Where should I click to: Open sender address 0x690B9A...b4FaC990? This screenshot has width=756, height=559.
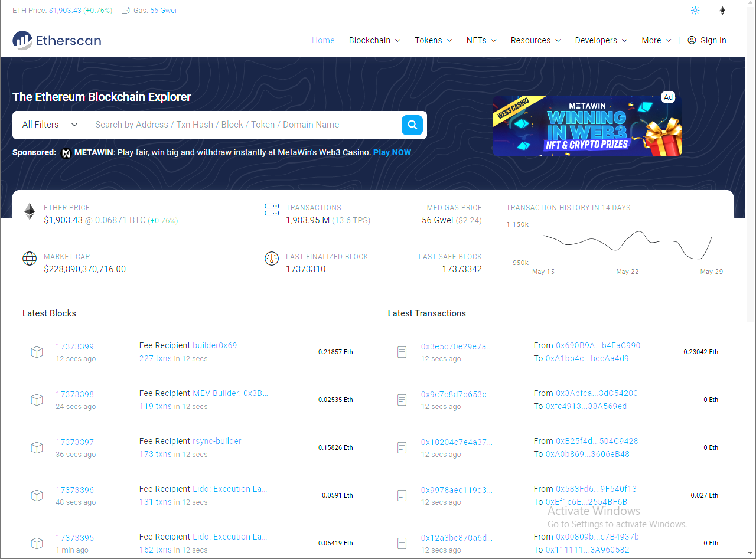pyautogui.click(x=598, y=345)
